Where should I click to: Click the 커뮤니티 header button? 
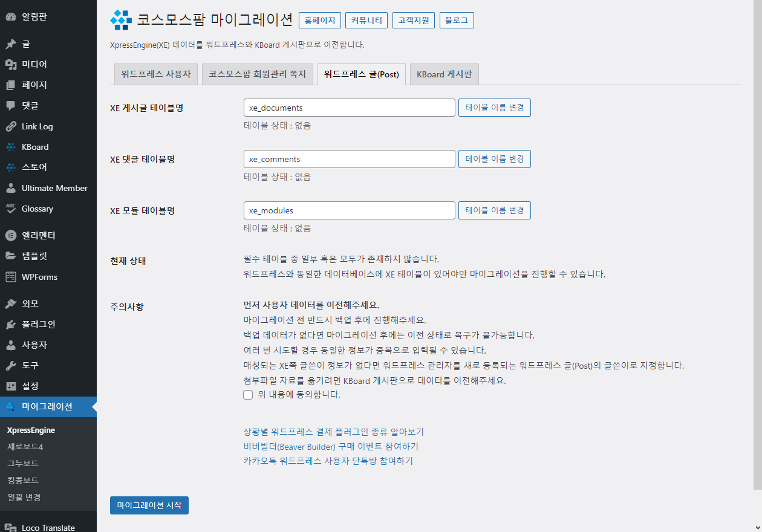(366, 20)
